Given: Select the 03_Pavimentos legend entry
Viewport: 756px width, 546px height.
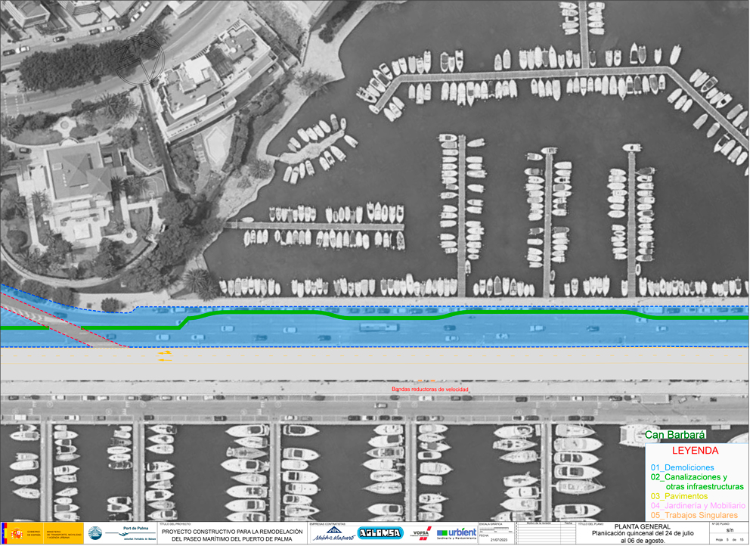Looking at the screenshot, I should 679,496.
